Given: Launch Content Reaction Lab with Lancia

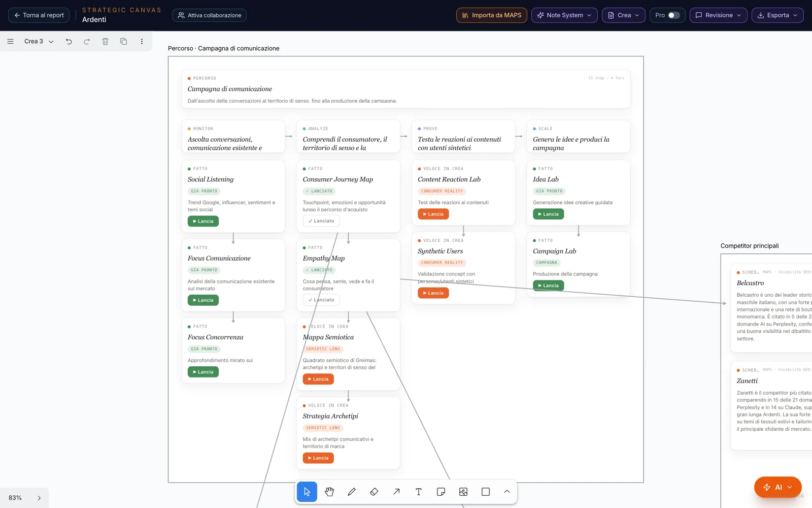Looking at the screenshot, I should (433, 214).
